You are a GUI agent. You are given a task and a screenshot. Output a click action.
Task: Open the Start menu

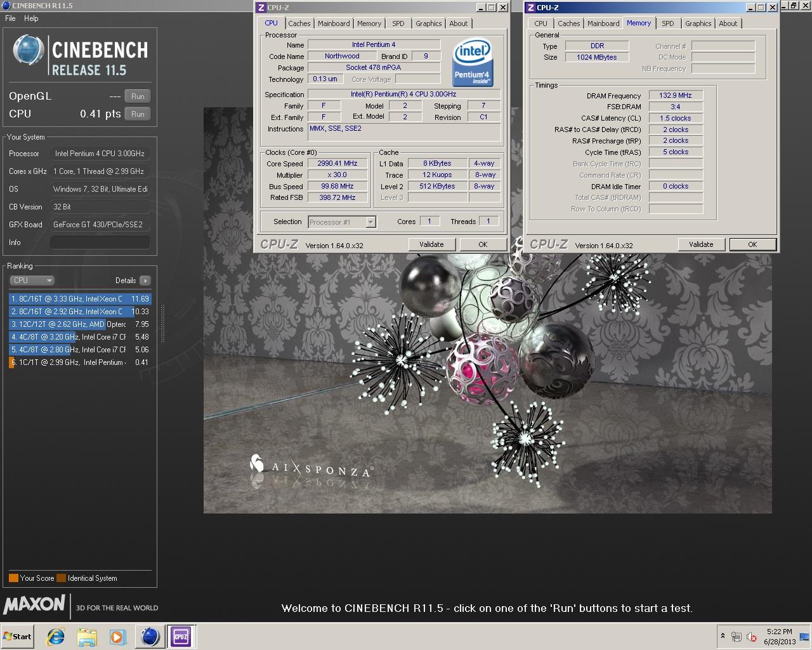tap(17, 636)
